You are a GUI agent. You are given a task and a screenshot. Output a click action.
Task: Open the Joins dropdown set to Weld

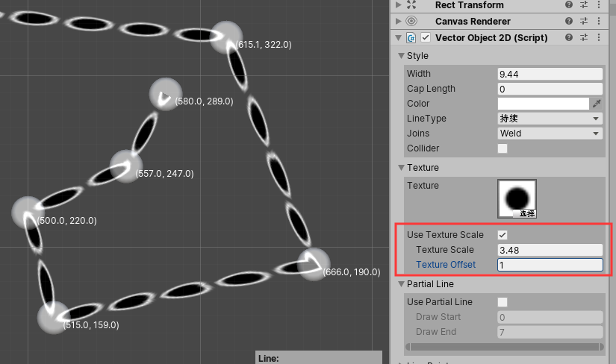[550, 134]
